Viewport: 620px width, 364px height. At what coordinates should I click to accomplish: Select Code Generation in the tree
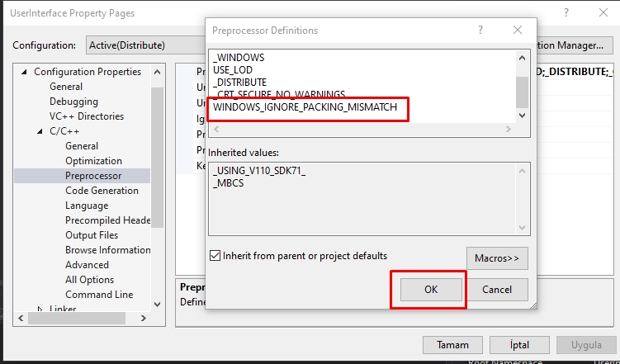point(102,191)
